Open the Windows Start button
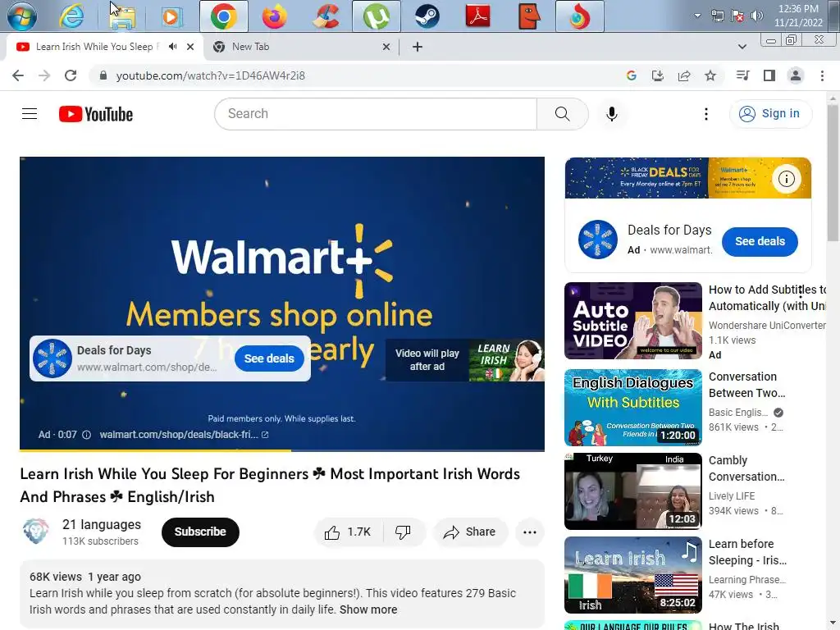Image resolution: width=840 pixels, height=630 pixels. tap(21, 16)
